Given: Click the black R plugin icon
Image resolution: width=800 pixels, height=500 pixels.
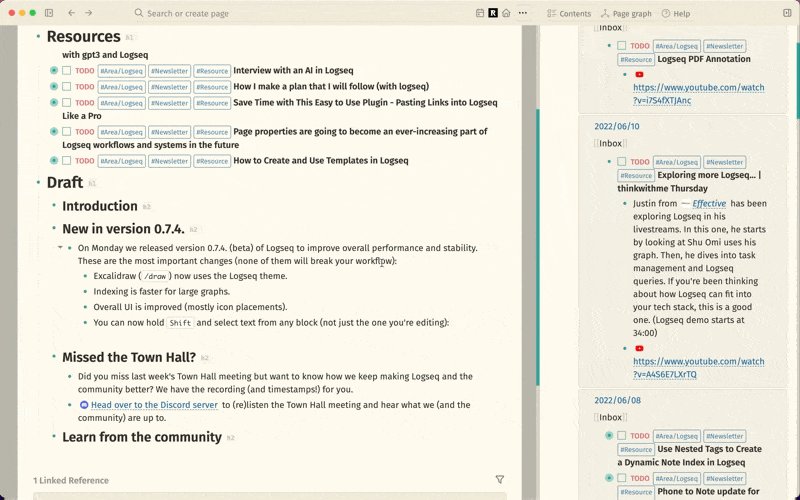Looking at the screenshot, I should (x=493, y=13).
